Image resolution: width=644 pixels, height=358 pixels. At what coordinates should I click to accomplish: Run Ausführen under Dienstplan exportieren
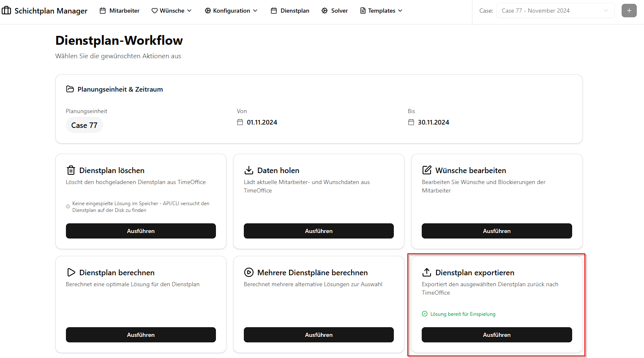click(497, 335)
